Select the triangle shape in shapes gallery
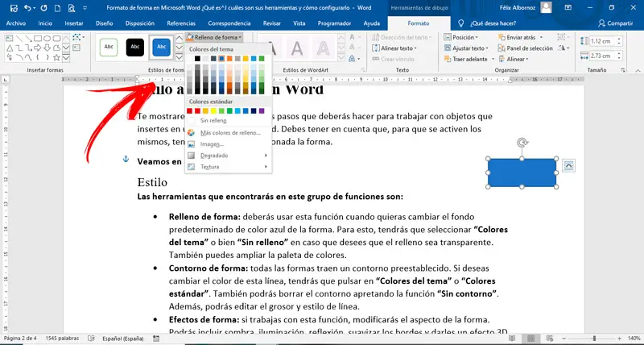 (10, 48)
